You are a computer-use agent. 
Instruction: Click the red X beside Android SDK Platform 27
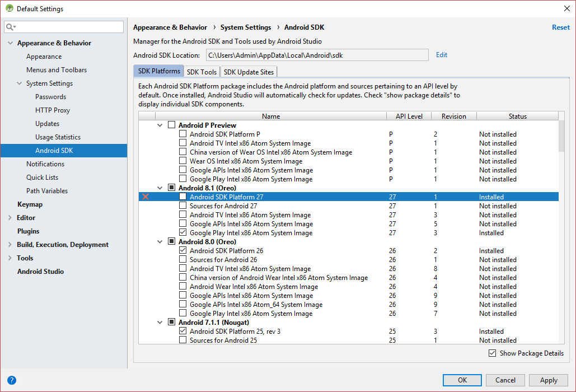coord(145,197)
